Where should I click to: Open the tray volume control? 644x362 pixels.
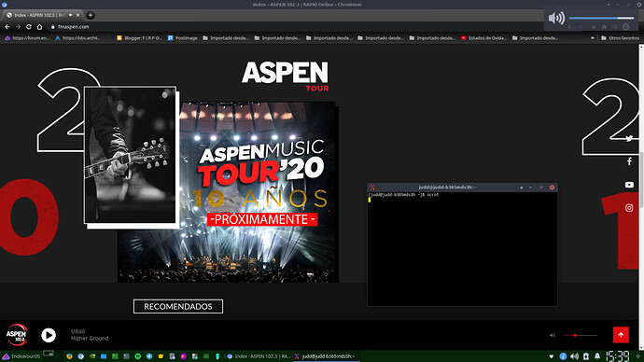pos(575,356)
